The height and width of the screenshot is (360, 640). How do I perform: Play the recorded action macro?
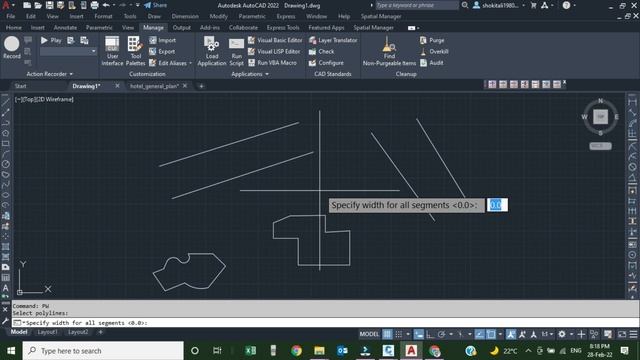(51, 40)
